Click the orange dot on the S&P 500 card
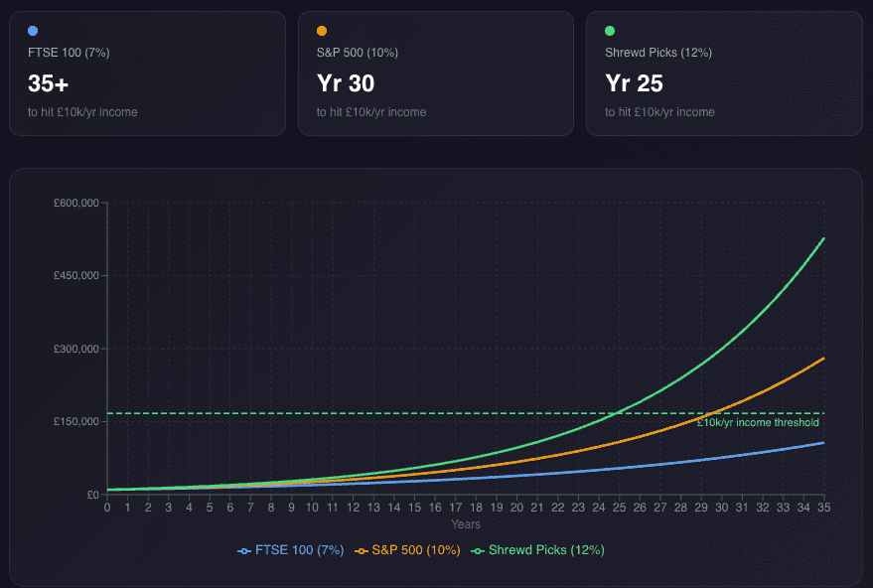 coord(322,31)
